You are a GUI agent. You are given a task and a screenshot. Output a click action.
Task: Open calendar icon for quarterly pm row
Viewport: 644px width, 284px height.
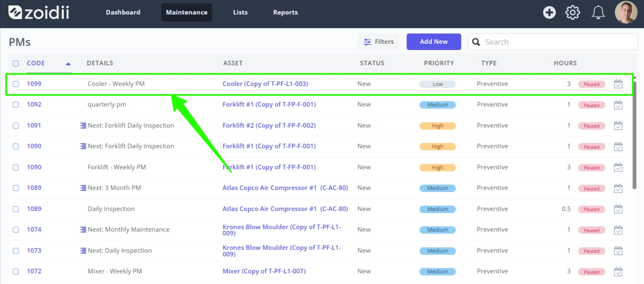618,105
